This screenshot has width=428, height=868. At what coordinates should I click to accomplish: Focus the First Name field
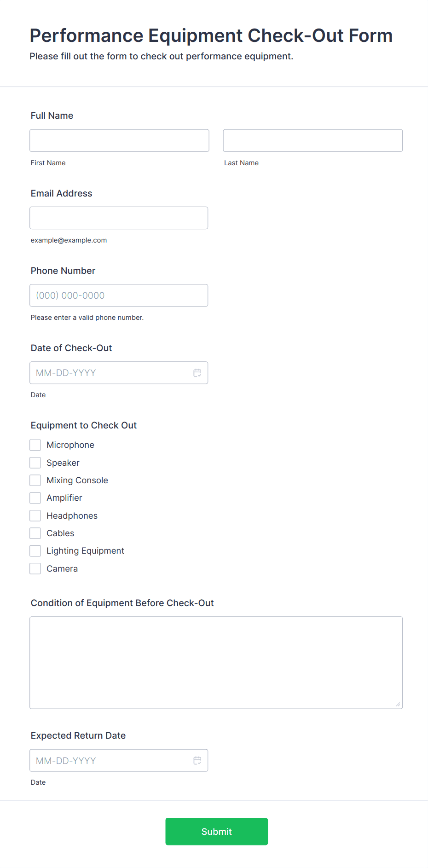[119, 140]
